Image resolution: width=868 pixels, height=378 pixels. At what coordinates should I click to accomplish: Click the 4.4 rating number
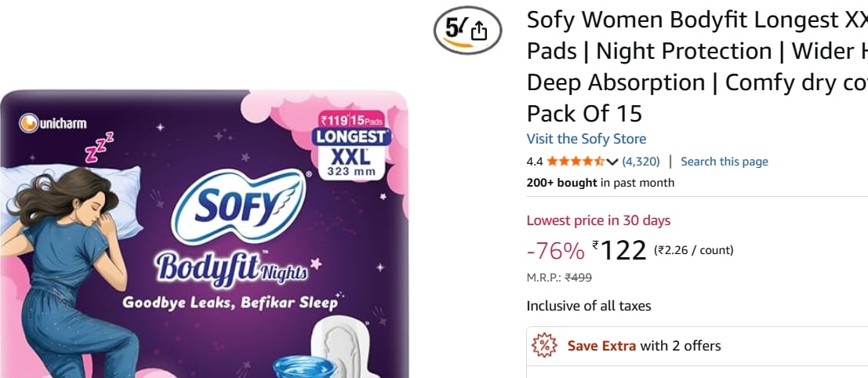point(535,162)
